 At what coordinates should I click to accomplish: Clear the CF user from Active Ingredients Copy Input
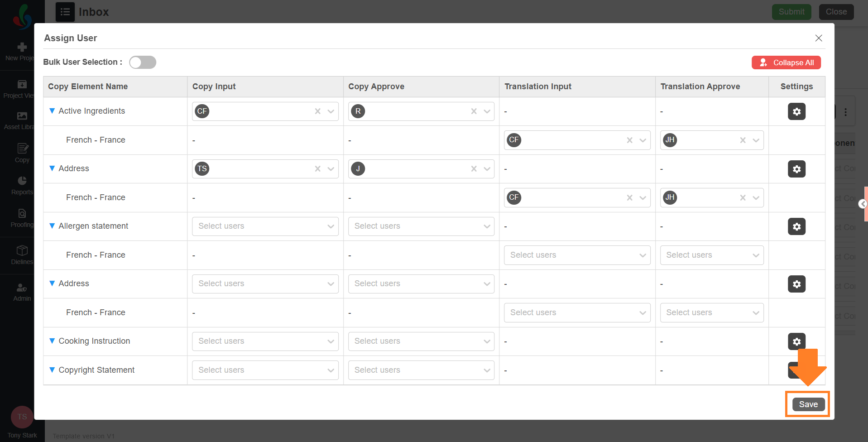318,111
